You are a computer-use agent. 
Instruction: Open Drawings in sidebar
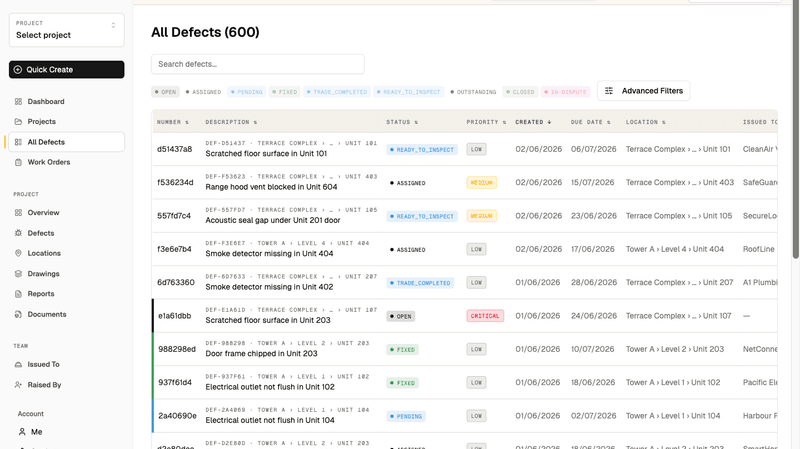[66, 273]
